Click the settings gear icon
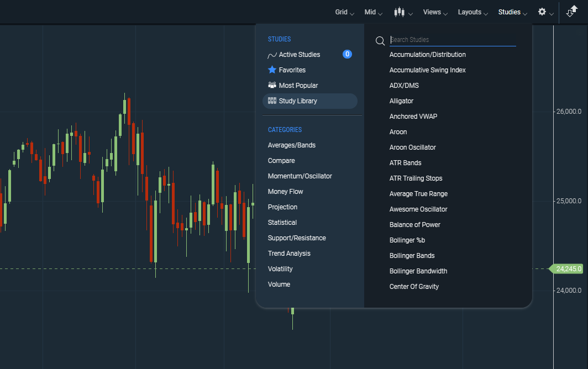The image size is (588, 369). tap(542, 12)
